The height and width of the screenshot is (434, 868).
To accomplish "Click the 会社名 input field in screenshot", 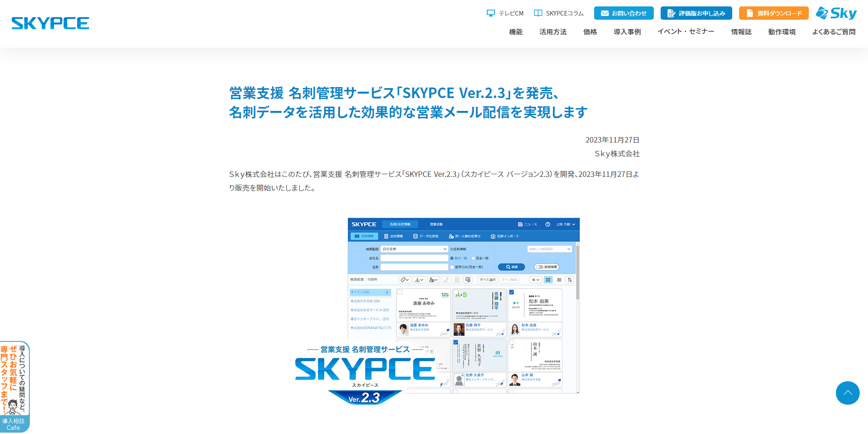I will (x=414, y=258).
